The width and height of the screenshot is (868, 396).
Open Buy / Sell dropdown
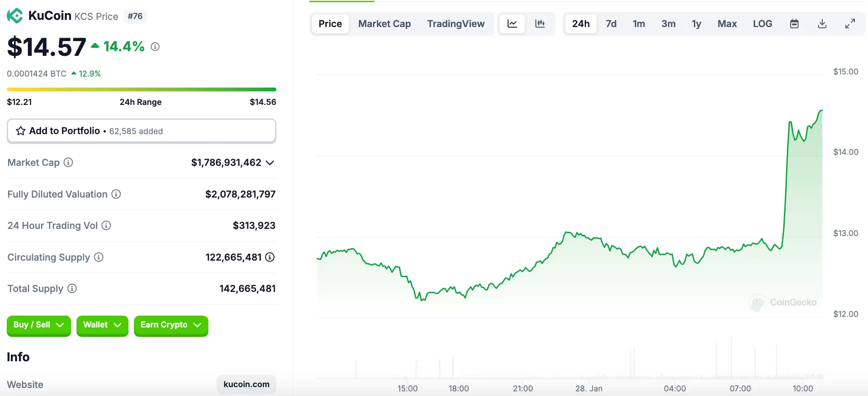[39, 325]
